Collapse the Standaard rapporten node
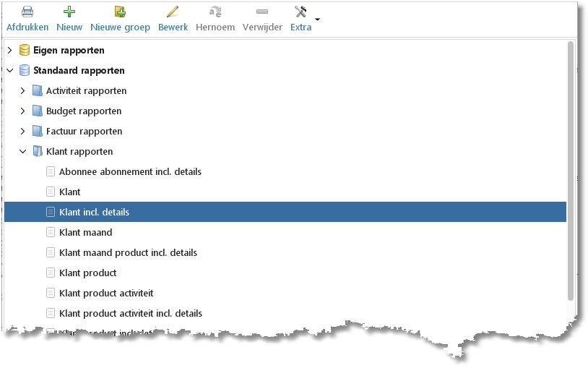The height and width of the screenshot is (368, 588). (10, 70)
